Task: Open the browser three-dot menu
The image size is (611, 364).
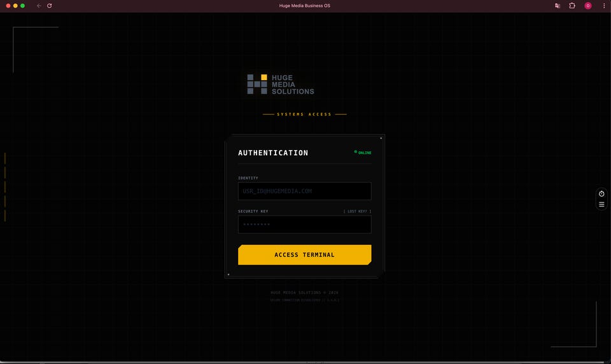Action: tap(604, 6)
